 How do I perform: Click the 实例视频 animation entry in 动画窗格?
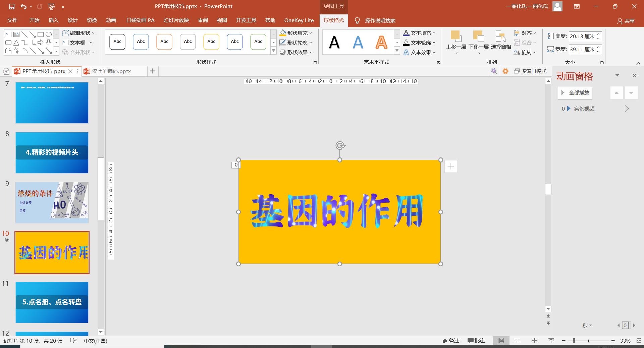click(x=584, y=109)
